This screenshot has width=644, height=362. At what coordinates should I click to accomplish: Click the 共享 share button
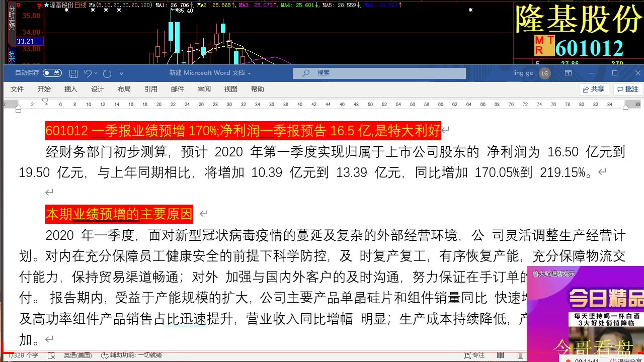pyautogui.click(x=594, y=89)
